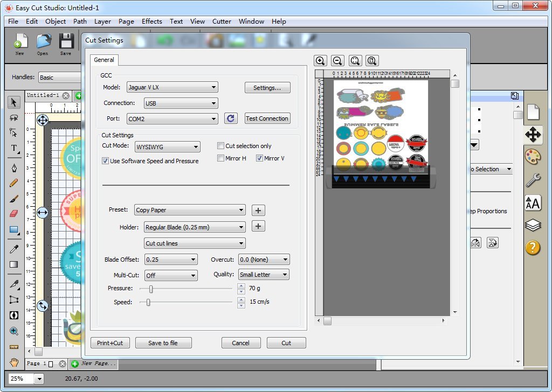The height and width of the screenshot is (392, 552).
Task: Open the Cutter menu
Action: click(222, 22)
